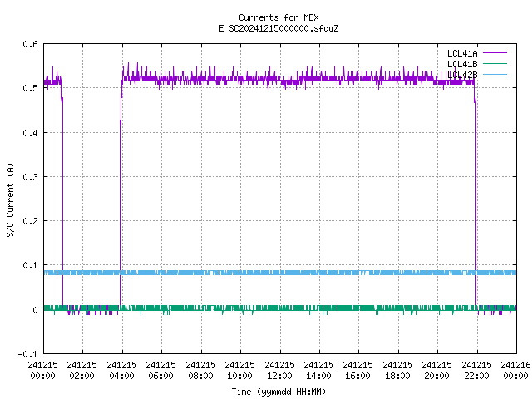The width and height of the screenshot is (532, 399).
Task: Click the x-axis tick 241215 10:00
Action: point(239,370)
